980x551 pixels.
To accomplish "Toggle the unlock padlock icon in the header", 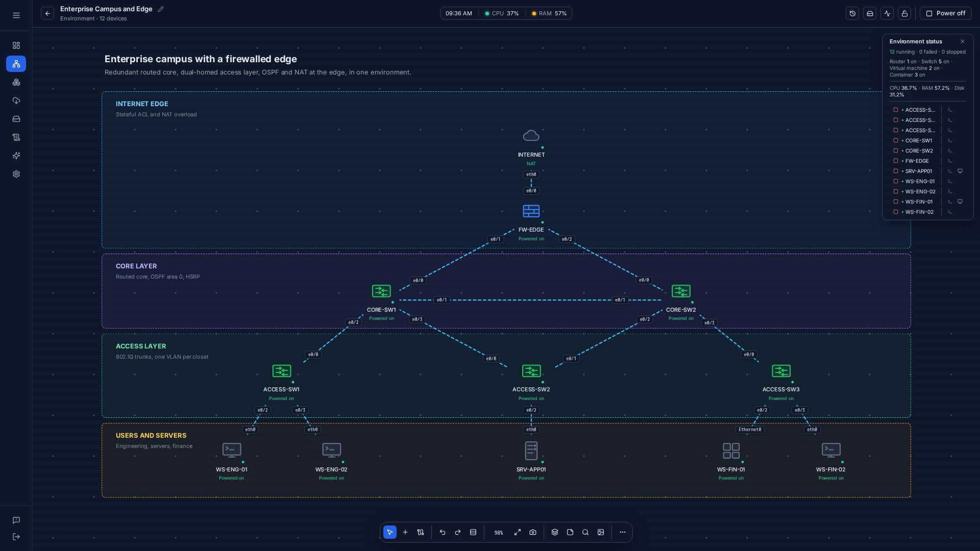I will [904, 14].
